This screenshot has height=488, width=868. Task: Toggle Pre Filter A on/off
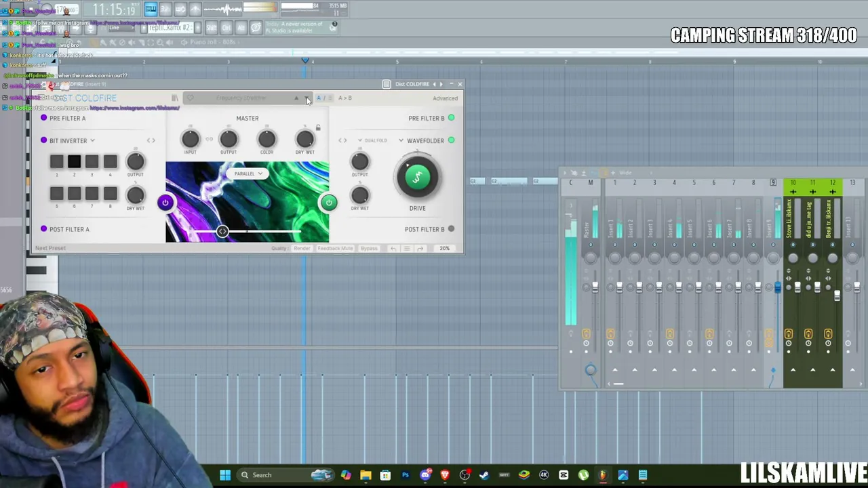coord(44,118)
